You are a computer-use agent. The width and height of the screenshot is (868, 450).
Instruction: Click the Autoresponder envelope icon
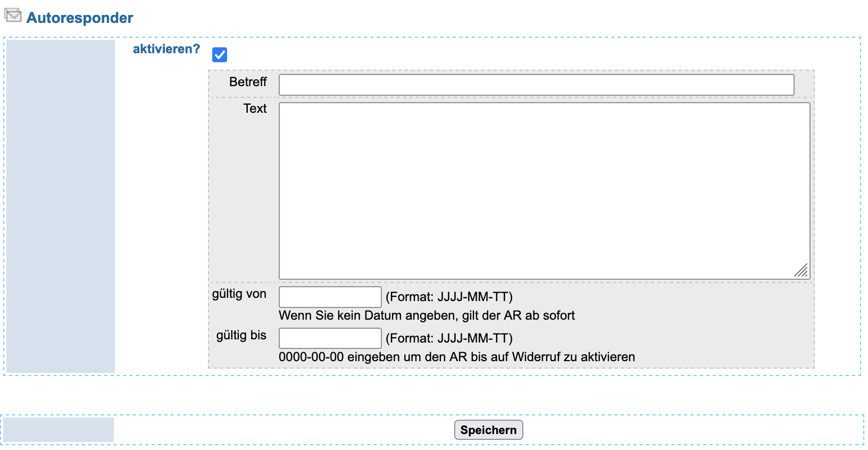tap(13, 15)
